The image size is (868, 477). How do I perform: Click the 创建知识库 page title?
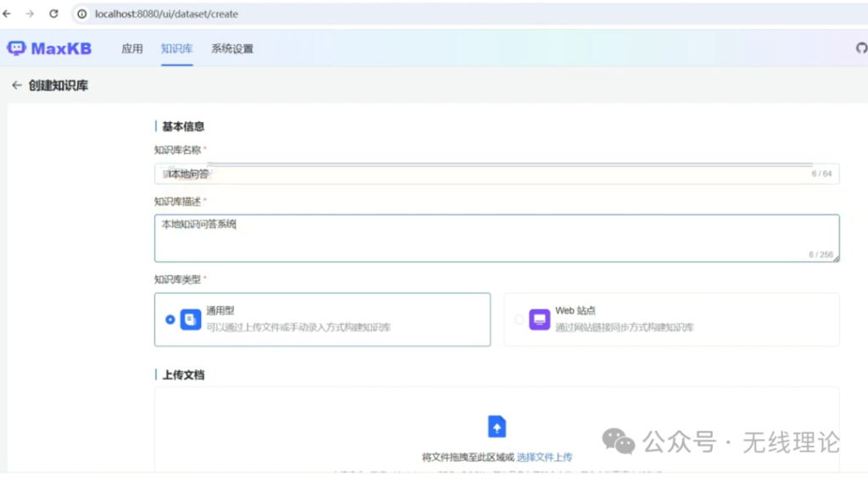pyautogui.click(x=58, y=86)
